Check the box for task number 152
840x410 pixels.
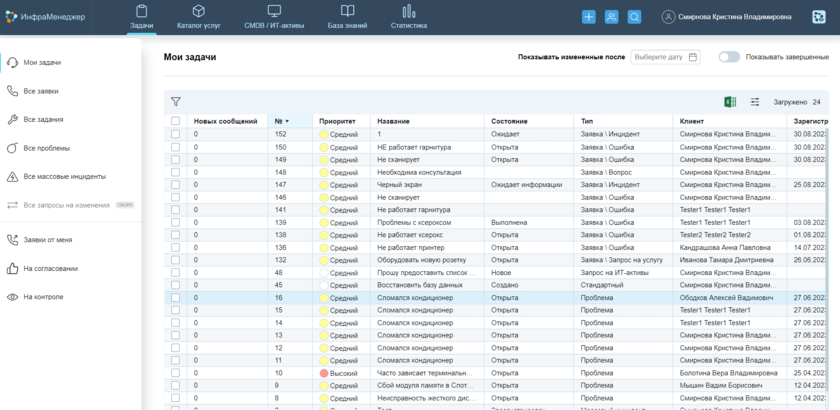176,134
